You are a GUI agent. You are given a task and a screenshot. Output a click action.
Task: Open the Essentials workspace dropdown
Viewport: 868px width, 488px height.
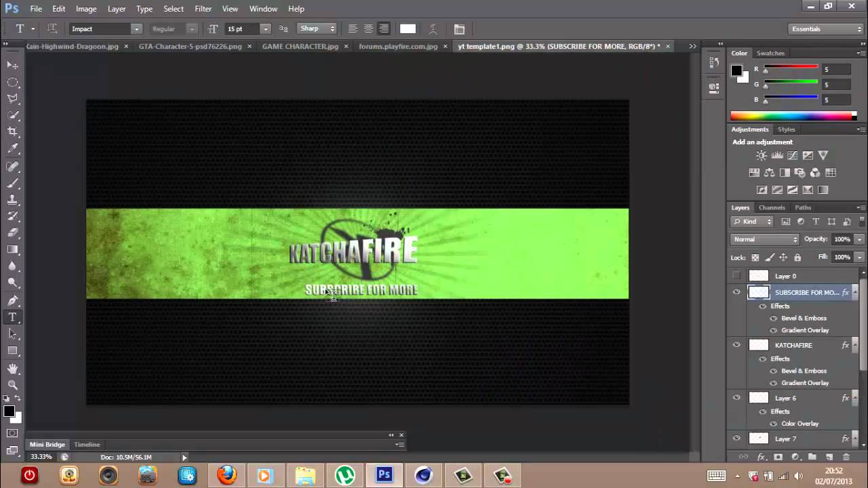(x=826, y=29)
